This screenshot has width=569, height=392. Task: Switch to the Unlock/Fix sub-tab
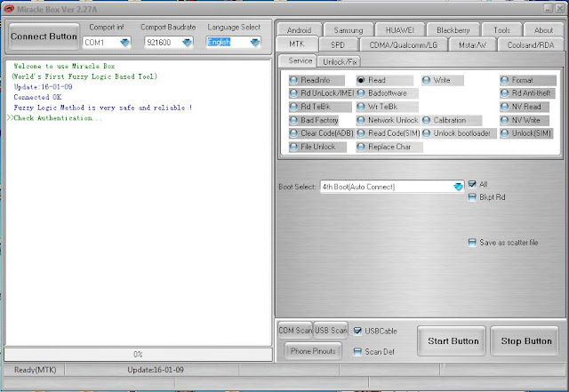point(340,61)
